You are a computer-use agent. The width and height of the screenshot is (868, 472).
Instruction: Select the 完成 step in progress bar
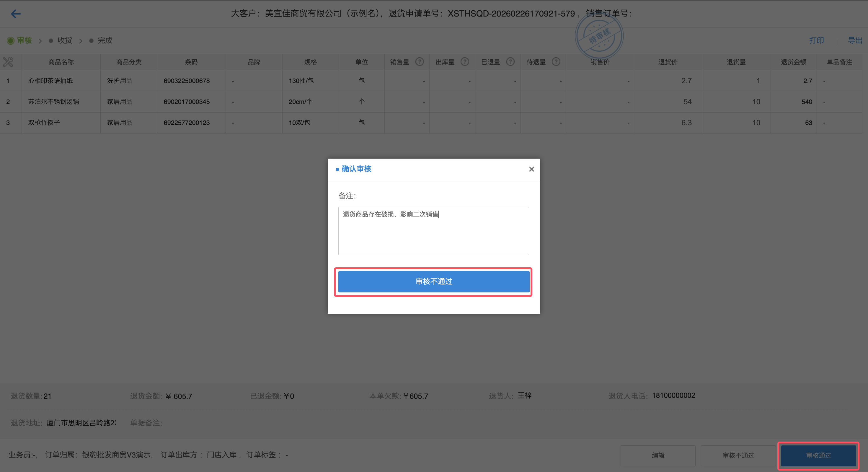[105, 40]
